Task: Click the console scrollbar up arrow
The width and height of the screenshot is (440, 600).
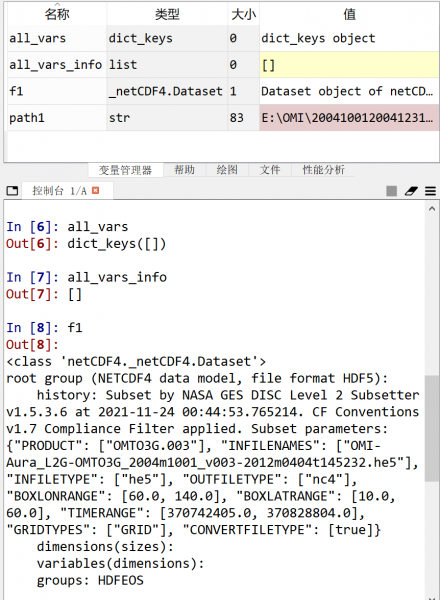Action: tap(432, 209)
